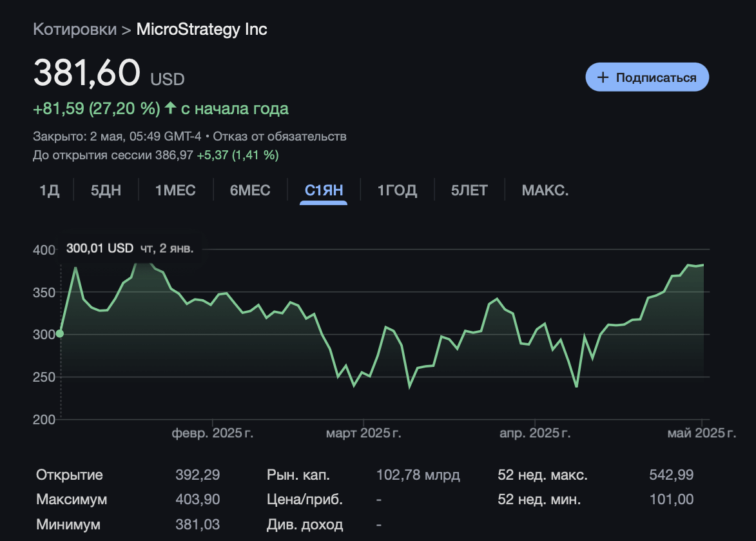Click the +81,59 (27,20 %) change text

[x=97, y=108]
